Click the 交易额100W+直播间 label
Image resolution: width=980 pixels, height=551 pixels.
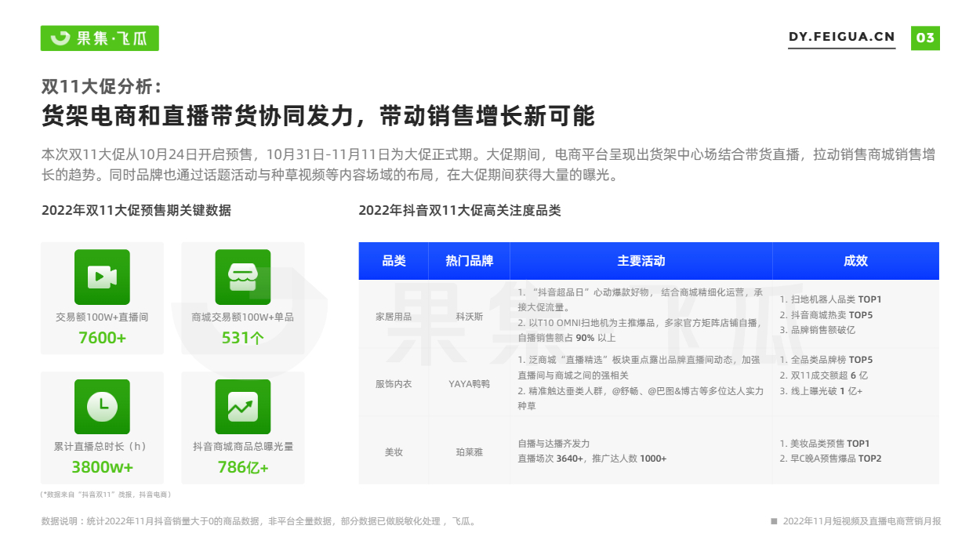pyautogui.click(x=102, y=317)
